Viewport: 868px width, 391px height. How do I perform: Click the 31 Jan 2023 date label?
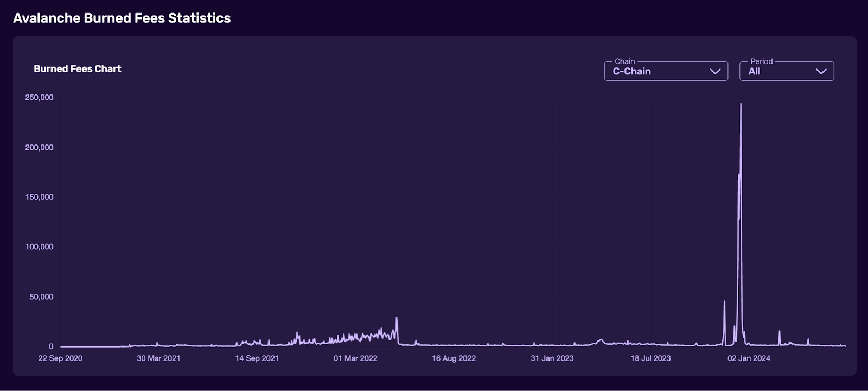(x=552, y=358)
